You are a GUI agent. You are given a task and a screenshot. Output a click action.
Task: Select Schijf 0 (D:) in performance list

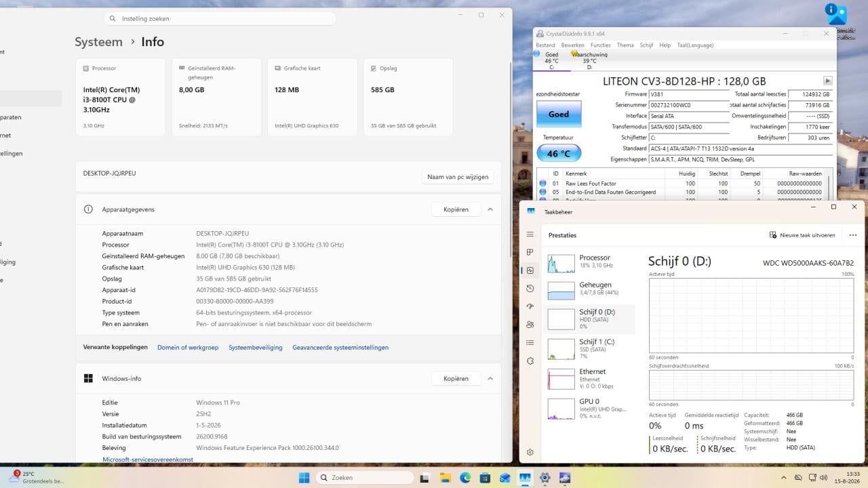590,319
